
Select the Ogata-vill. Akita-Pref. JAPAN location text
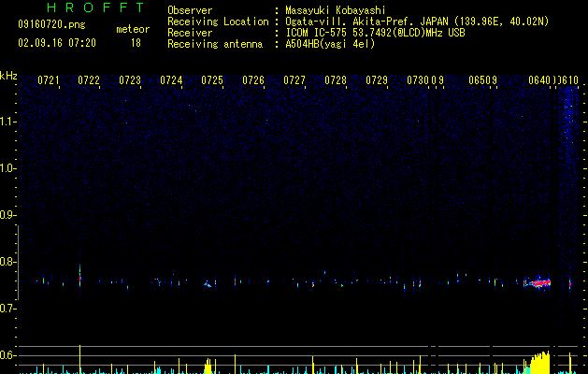(417, 22)
